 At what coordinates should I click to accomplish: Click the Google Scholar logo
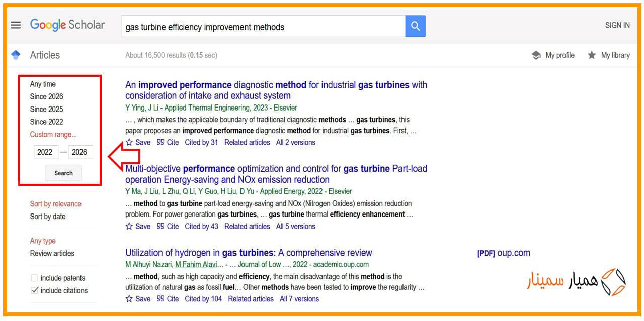coord(67,25)
